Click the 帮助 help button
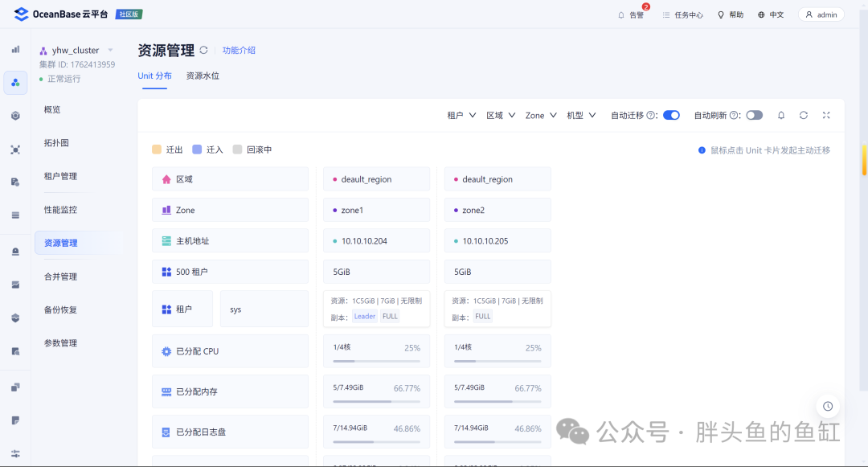This screenshot has width=868, height=467. coord(730,15)
